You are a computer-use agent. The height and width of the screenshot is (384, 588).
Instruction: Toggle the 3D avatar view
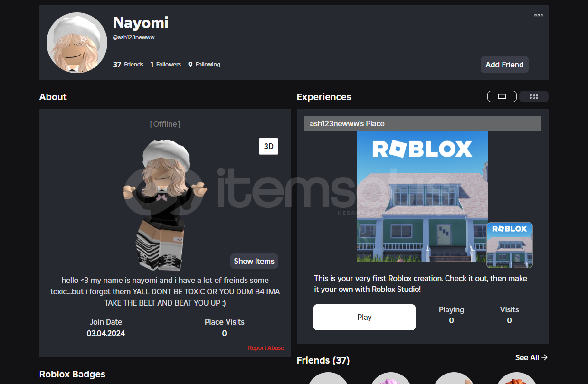268,146
